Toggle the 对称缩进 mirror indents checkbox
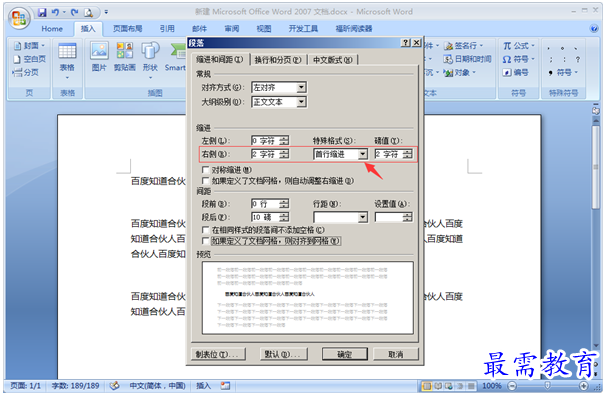 pos(206,169)
